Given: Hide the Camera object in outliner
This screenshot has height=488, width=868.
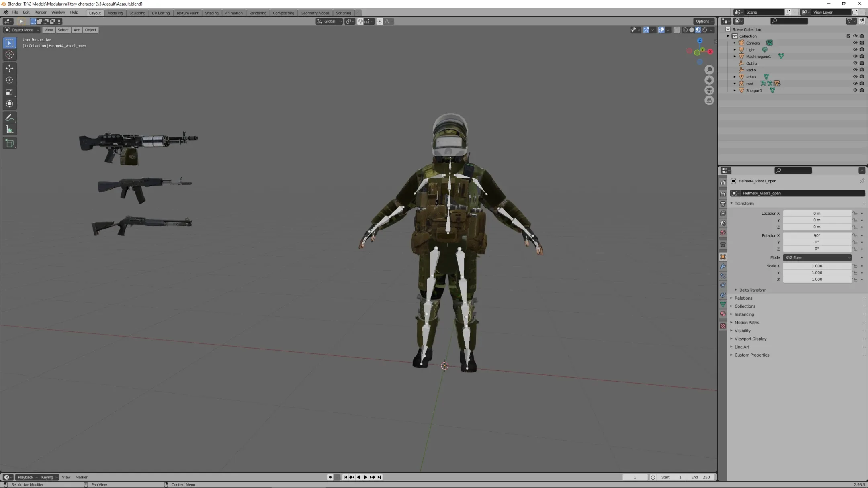Looking at the screenshot, I should click(855, 43).
